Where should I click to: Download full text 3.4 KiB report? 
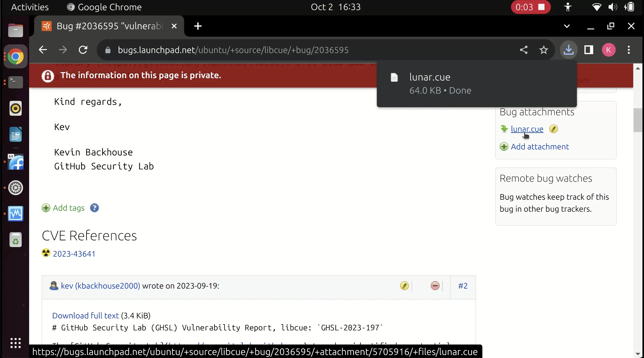pos(85,315)
